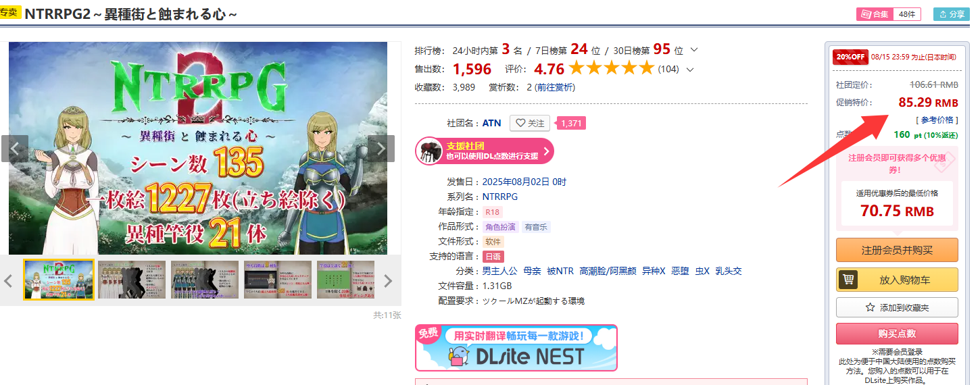Click the 购买点数 button
This screenshot has height=385, width=980.
(897, 334)
